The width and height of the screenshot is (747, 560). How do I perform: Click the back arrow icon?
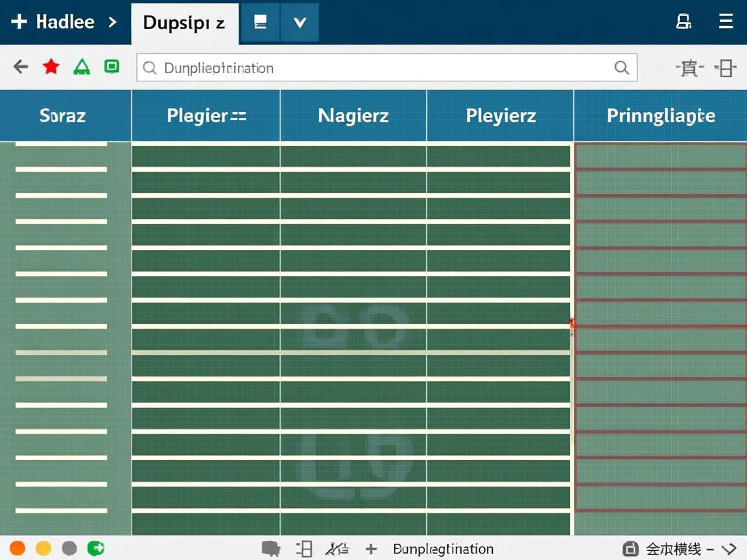[x=21, y=67]
